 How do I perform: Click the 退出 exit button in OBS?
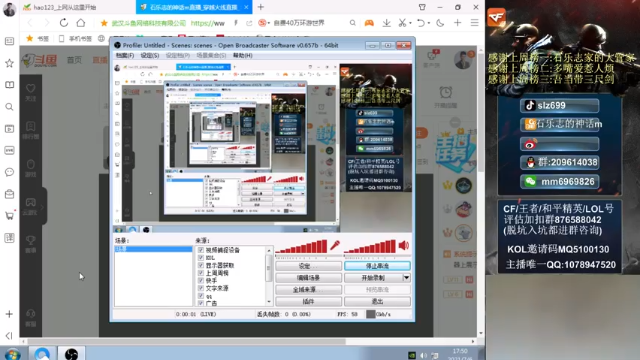click(377, 301)
